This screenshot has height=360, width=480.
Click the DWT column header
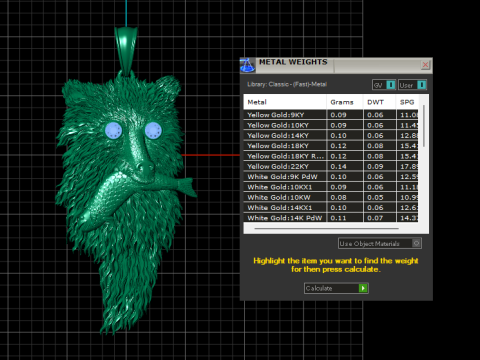[379, 102]
